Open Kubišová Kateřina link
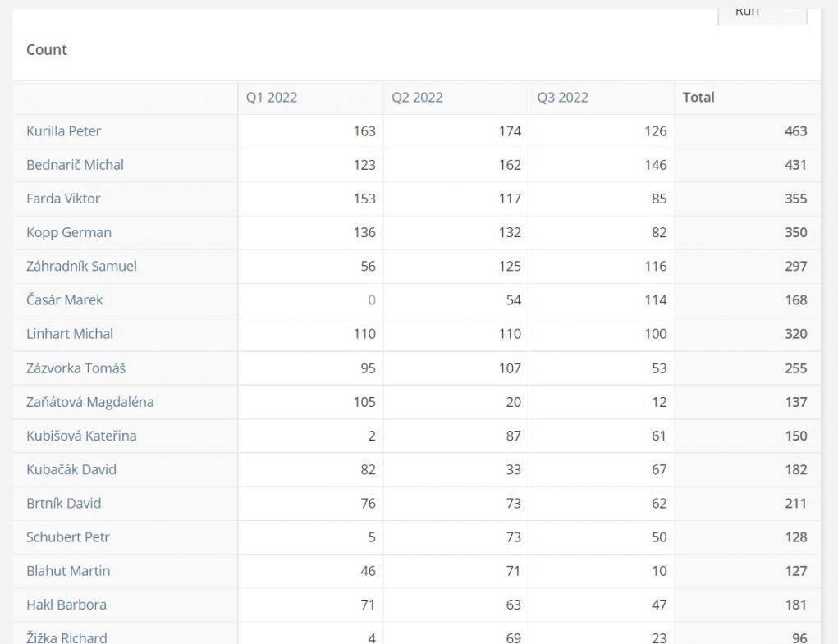838x644 pixels. pyautogui.click(x=81, y=436)
